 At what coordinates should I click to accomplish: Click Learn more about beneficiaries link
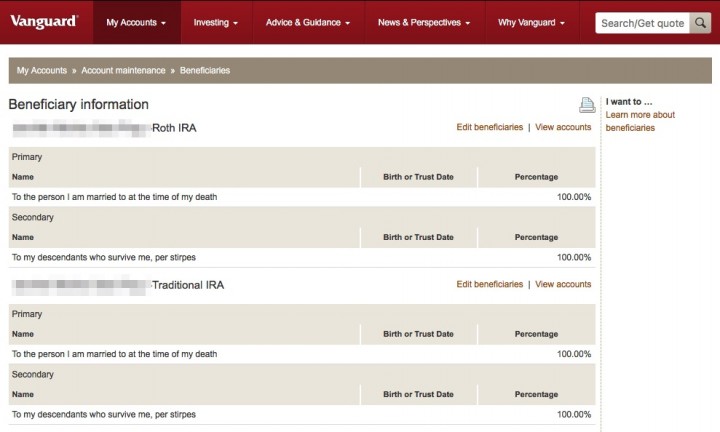[x=640, y=121]
